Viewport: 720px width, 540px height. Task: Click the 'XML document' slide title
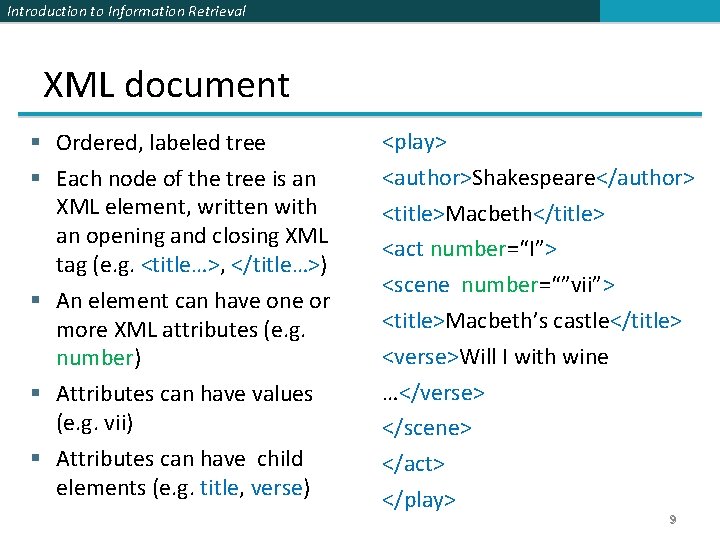point(166,85)
